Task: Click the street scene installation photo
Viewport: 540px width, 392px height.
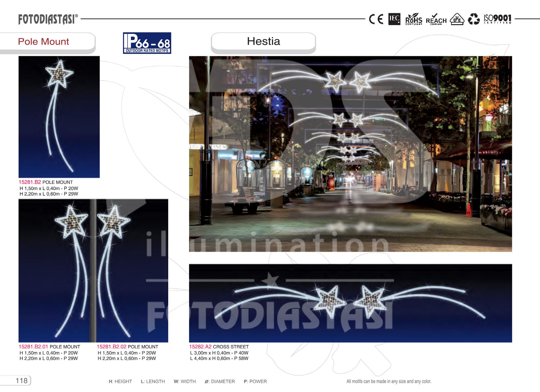Action: [350, 154]
